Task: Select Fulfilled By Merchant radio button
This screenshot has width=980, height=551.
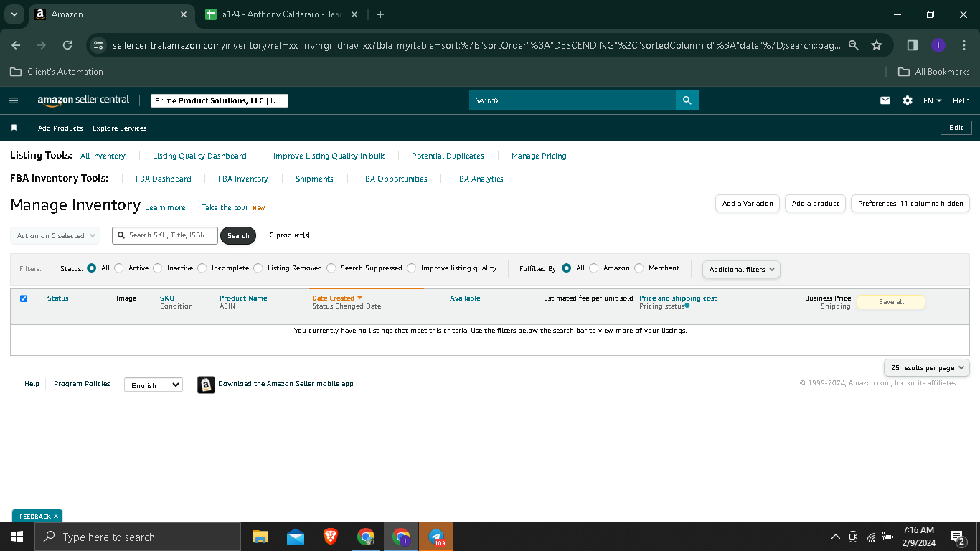Action: pyautogui.click(x=639, y=268)
